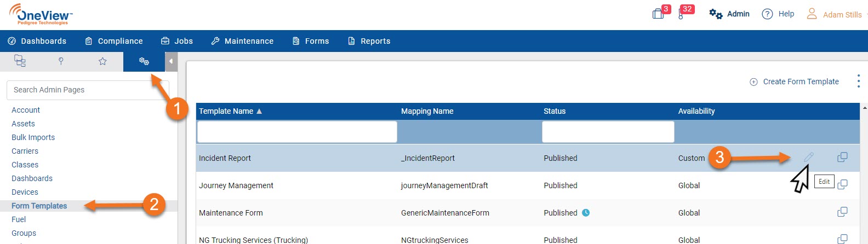Open the Maintenance menu

pos(242,41)
